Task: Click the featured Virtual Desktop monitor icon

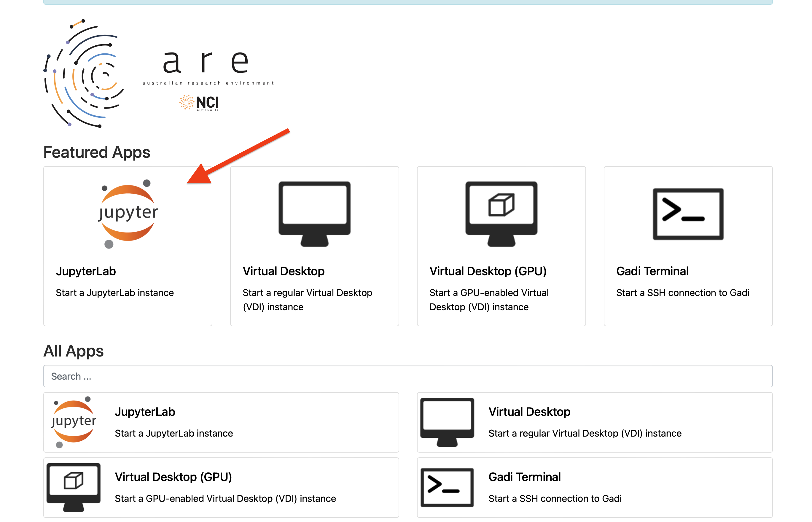Action: pyautogui.click(x=314, y=214)
